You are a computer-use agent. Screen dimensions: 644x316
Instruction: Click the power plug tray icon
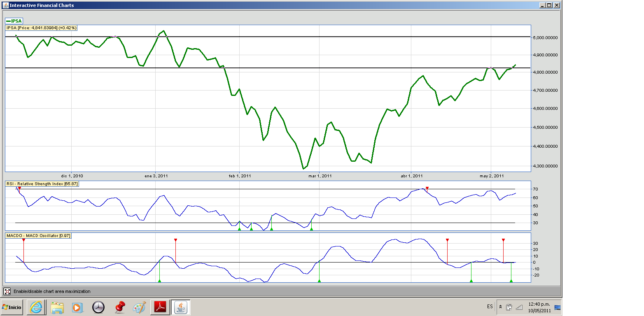click(x=509, y=307)
